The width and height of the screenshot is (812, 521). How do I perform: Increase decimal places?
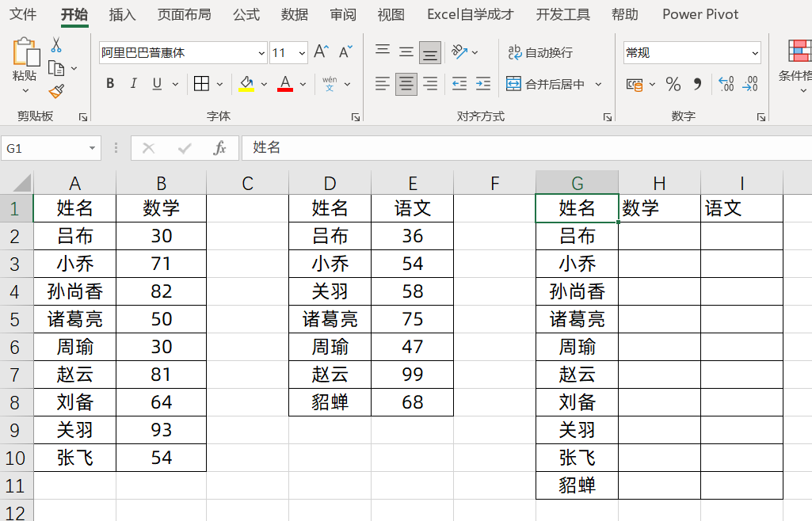(x=726, y=84)
